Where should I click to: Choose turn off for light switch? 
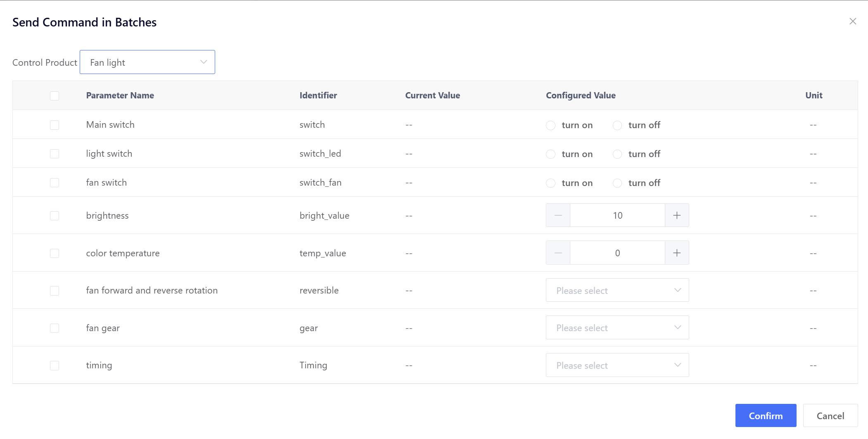click(x=617, y=154)
